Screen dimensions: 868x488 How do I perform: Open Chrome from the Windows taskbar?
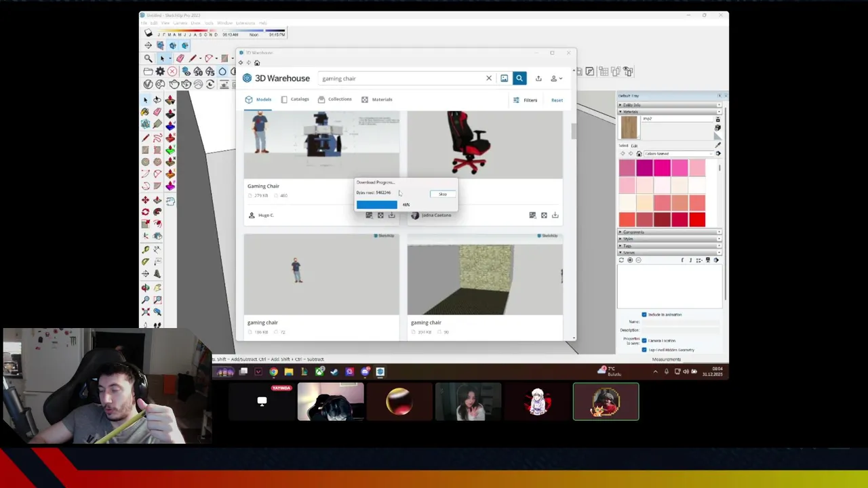273,371
